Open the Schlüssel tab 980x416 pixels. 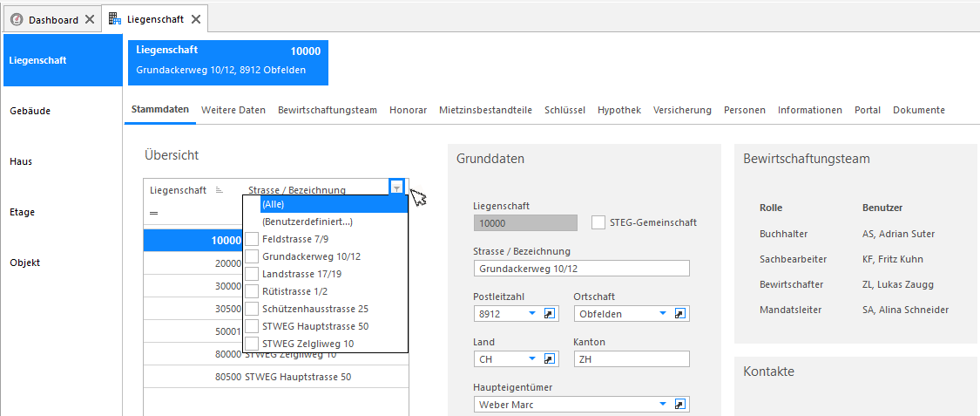[565, 110]
